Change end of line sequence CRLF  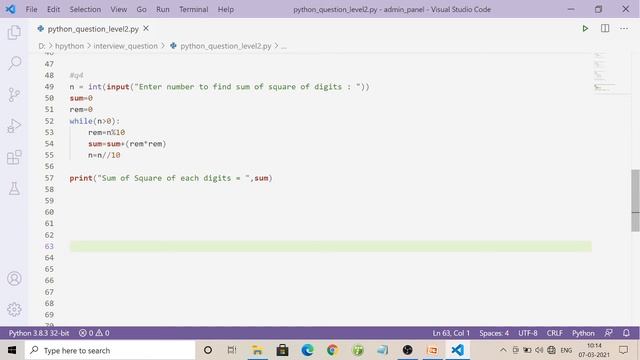pyautogui.click(x=555, y=333)
